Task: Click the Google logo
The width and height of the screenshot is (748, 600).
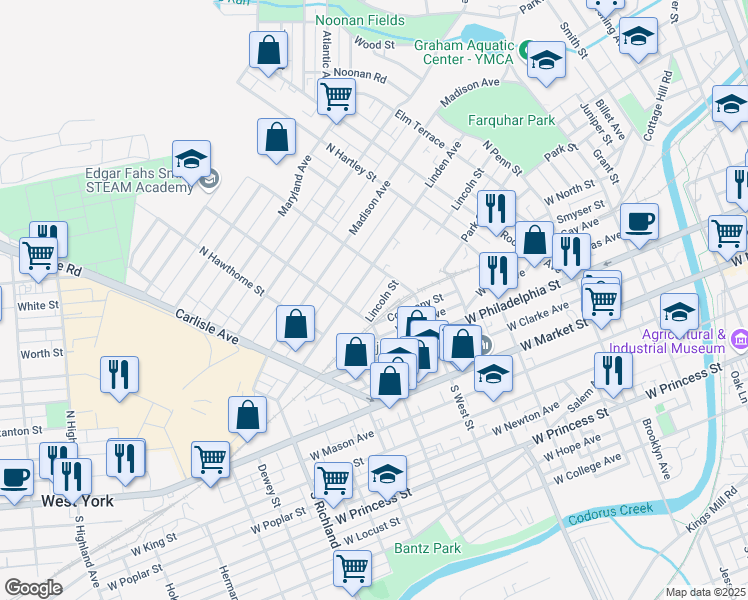Action: pos(33,588)
